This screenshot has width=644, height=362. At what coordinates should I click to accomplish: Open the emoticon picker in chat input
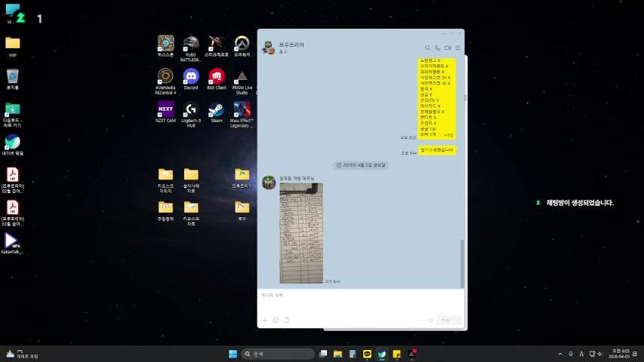pyautogui.click(x=276, y=320)
